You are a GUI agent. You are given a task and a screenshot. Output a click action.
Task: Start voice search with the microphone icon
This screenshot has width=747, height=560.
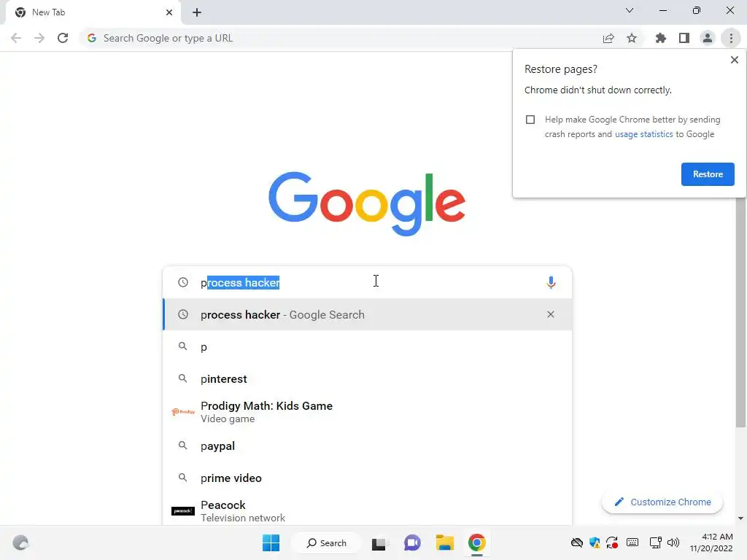[551, 282]
